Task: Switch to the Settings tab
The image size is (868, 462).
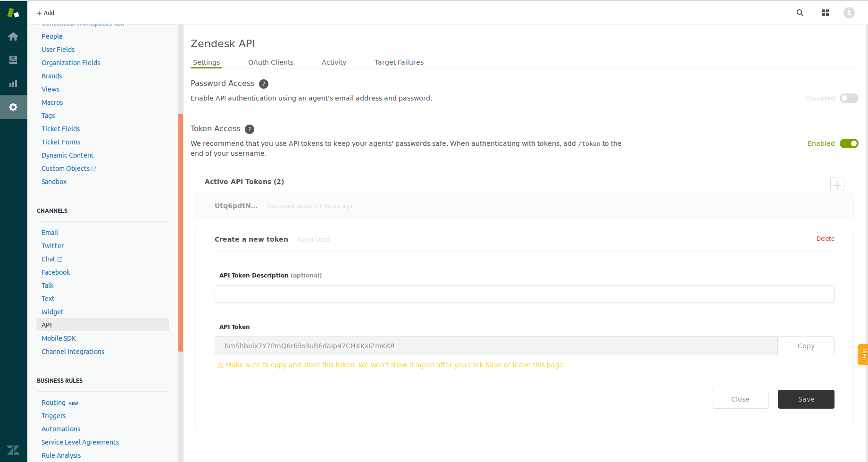Action: pyautogui.click(x=206, y=62)
